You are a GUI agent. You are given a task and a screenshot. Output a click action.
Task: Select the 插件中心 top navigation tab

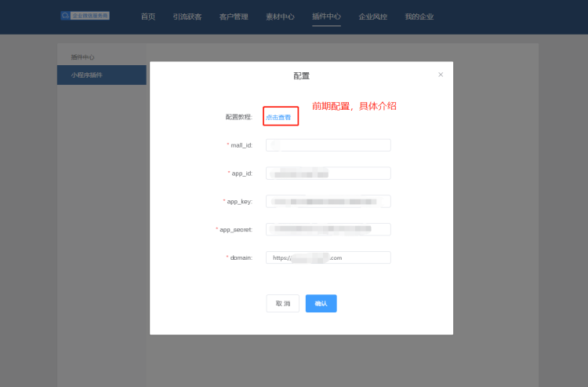tap(326, 16)
